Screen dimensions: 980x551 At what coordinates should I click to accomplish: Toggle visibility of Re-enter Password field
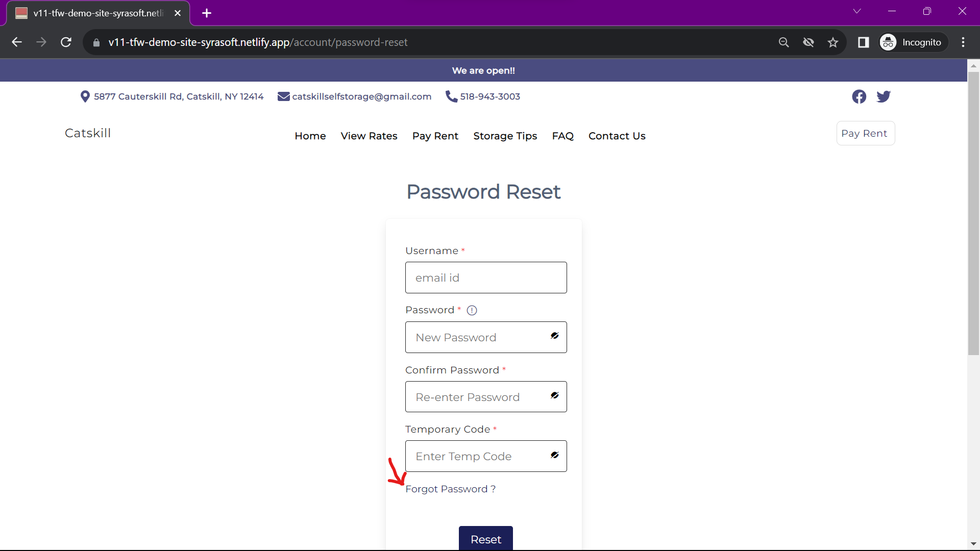[555, 395]
